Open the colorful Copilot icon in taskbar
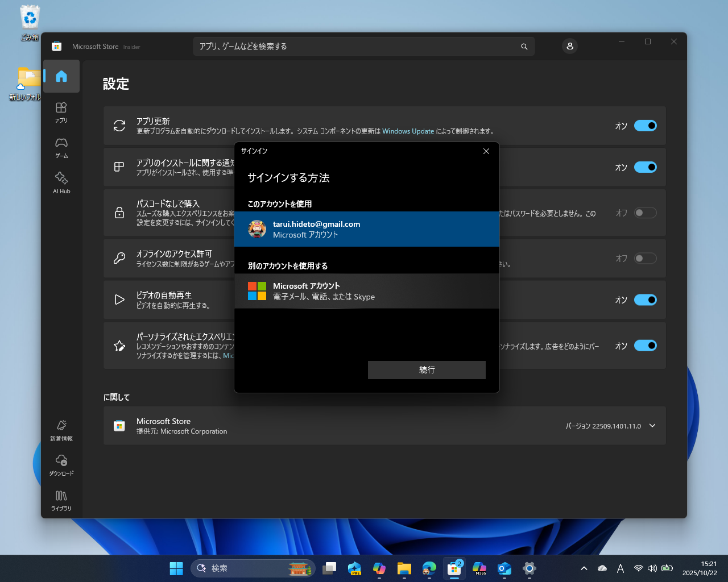Screen dimensions: 728x582 (x=379, y=568)
